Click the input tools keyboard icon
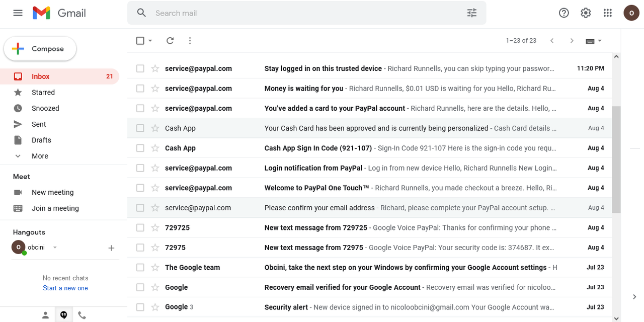Viewport: 644px width, 322px height. [x=590, y=41]
